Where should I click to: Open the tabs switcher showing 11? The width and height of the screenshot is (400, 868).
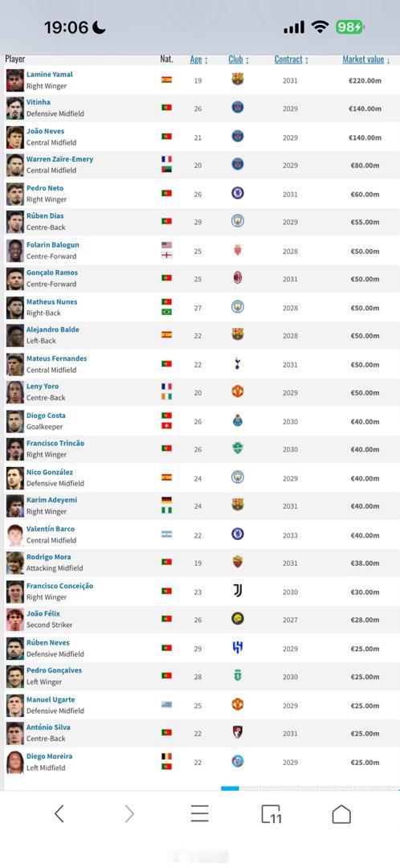click(271, 813)
